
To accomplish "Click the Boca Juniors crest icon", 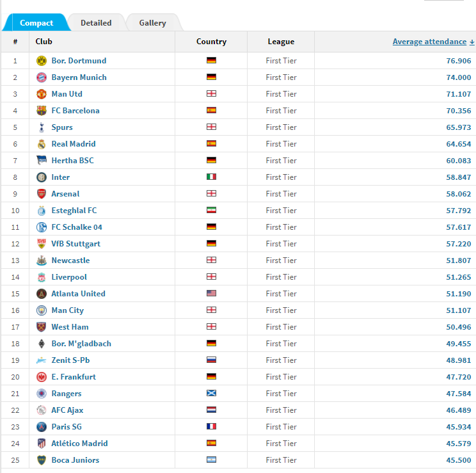I will [42, 460].
